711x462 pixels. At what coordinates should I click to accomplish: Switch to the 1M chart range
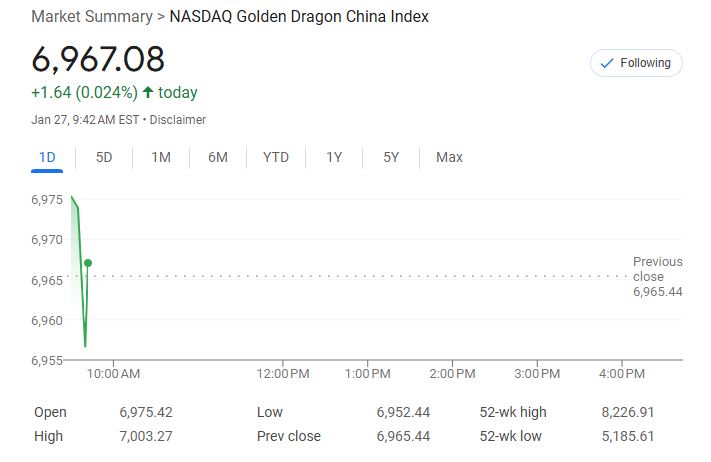(x=161, y=157)
